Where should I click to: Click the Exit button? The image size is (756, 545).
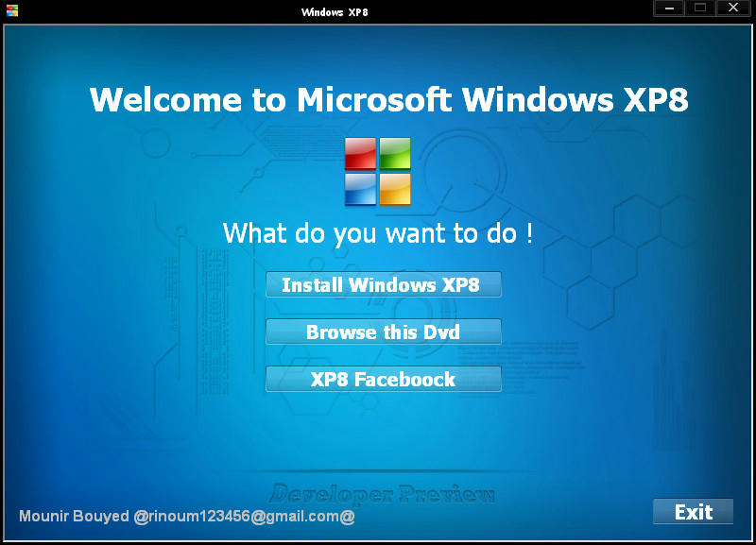pos(694,511)
